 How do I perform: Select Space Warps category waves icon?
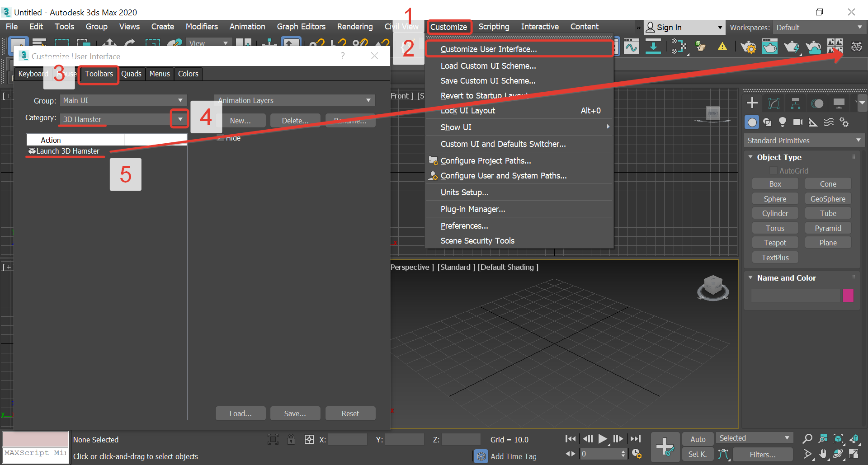click(829, 122)
